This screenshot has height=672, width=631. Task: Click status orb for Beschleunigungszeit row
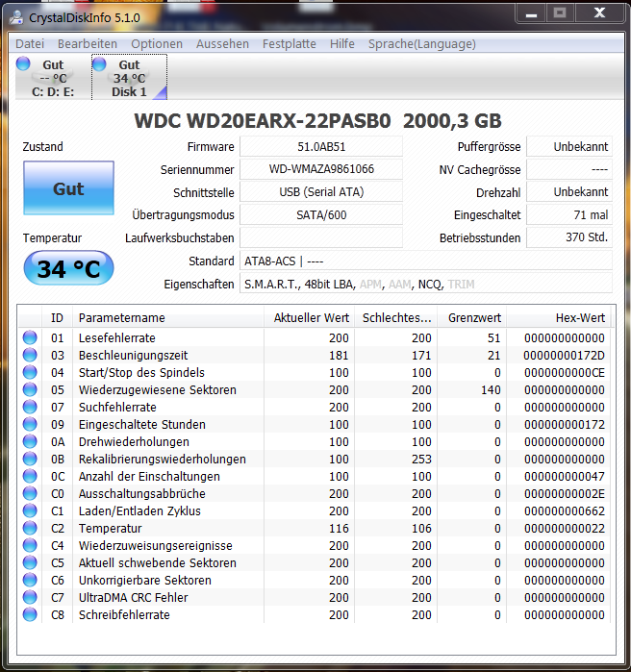coord(30,355)
